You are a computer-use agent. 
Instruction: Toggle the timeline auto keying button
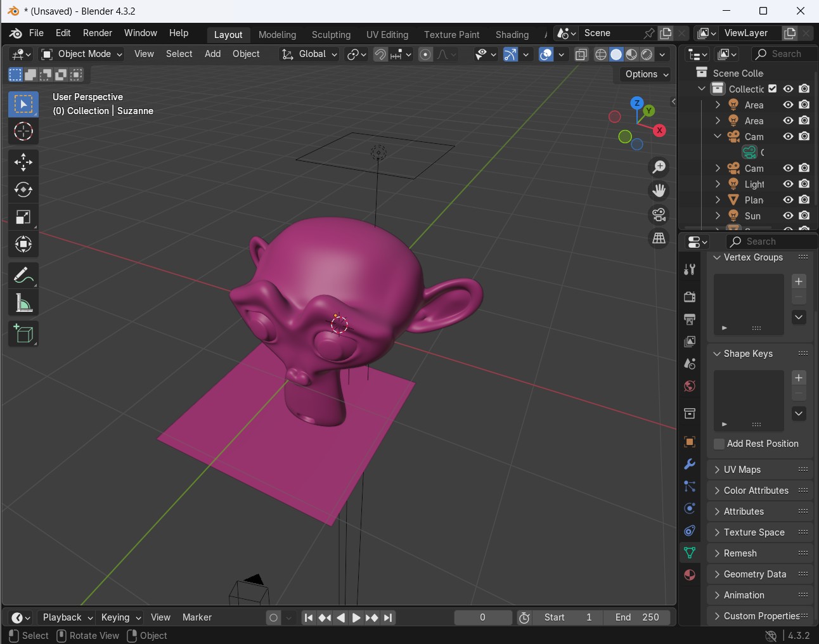pos(273,617)
